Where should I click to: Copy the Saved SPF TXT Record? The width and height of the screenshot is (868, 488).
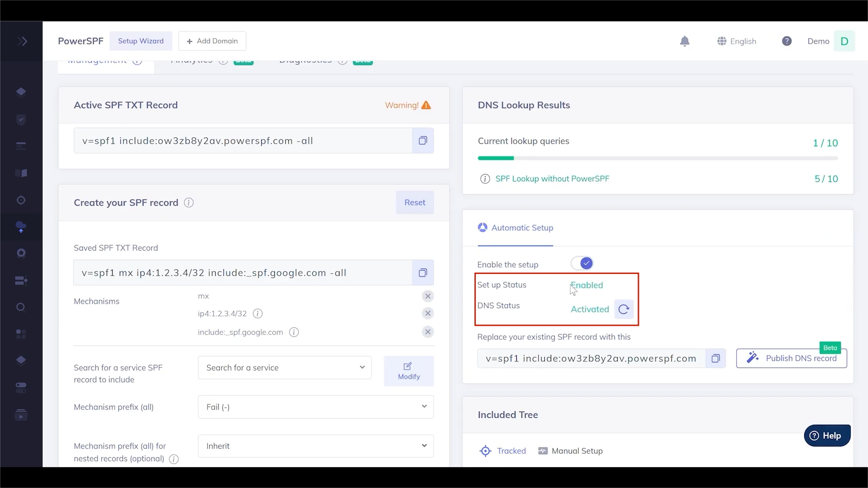tap(423, 272)
